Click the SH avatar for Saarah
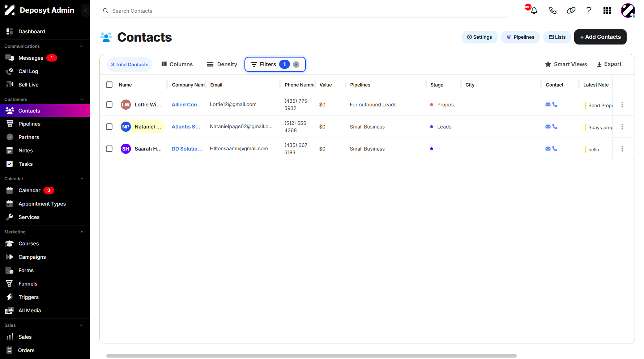Screen dimensions: 644x359 click(126, 149)
